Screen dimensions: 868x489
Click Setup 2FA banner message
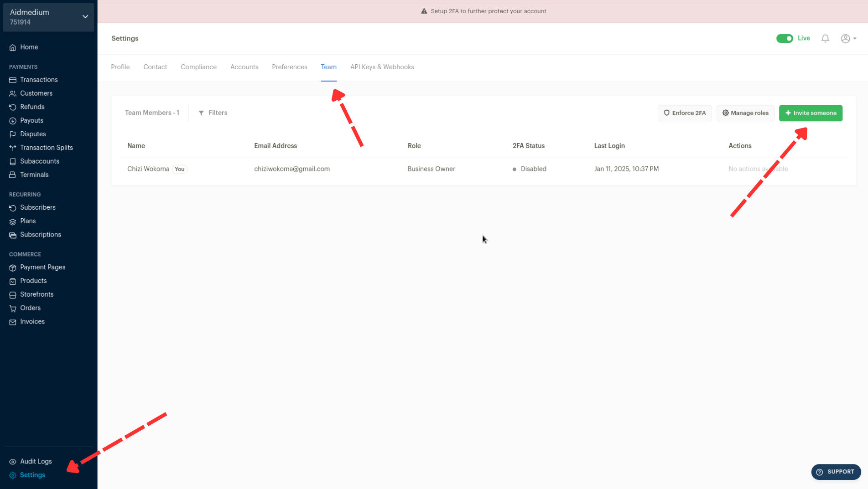pyautogui.click(x=488, y=11)
